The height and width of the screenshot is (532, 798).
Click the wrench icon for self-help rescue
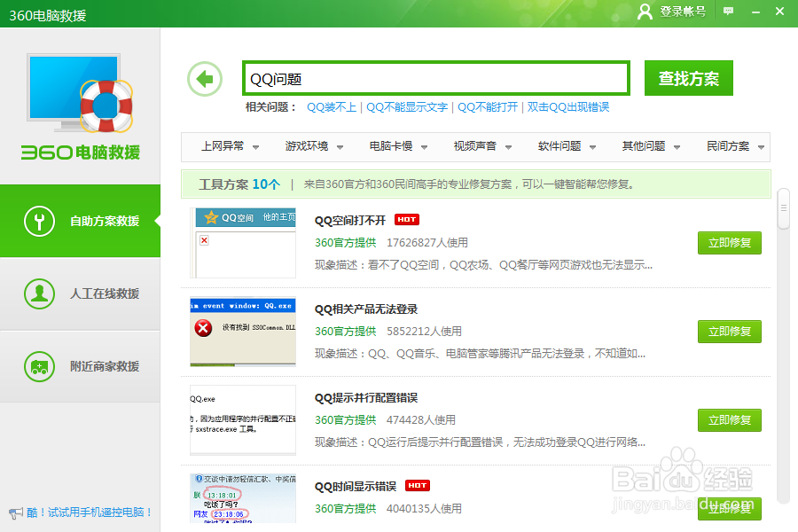coord(39,221)
